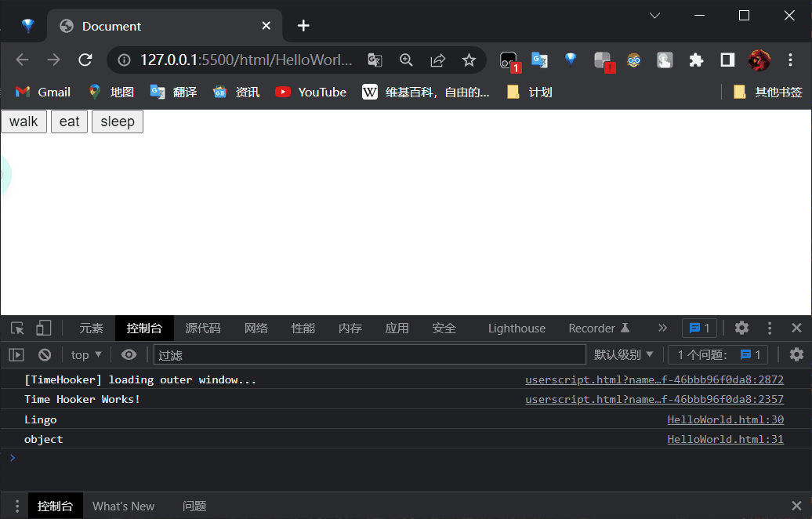Close the DevTools panel
The image size is (812, 519).
point(796,328)
